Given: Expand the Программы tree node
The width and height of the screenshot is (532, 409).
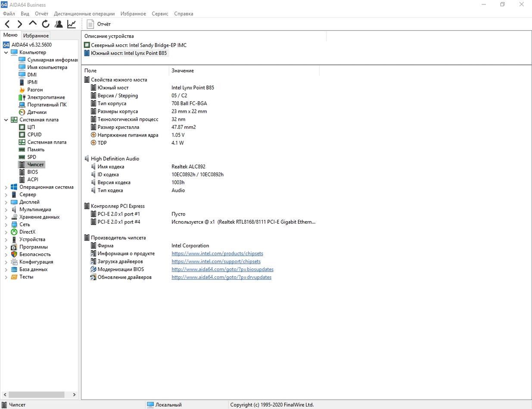Looking at the screenshot, I should click(6, 247).
